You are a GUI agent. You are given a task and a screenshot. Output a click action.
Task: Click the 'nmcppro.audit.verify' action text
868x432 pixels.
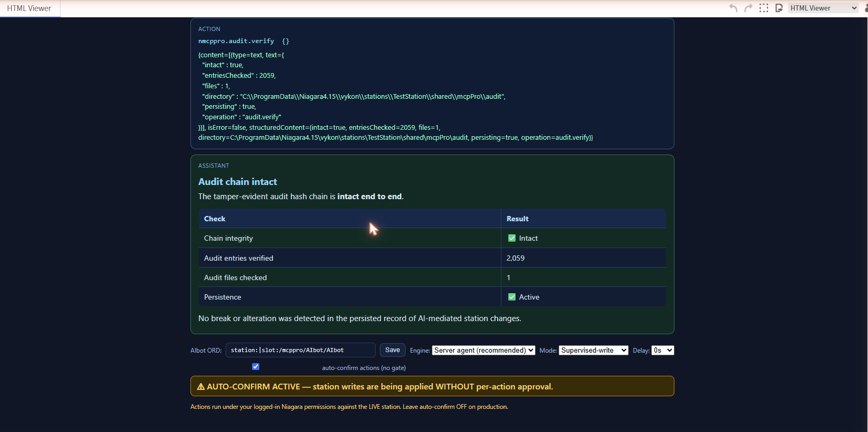[236, 41]
